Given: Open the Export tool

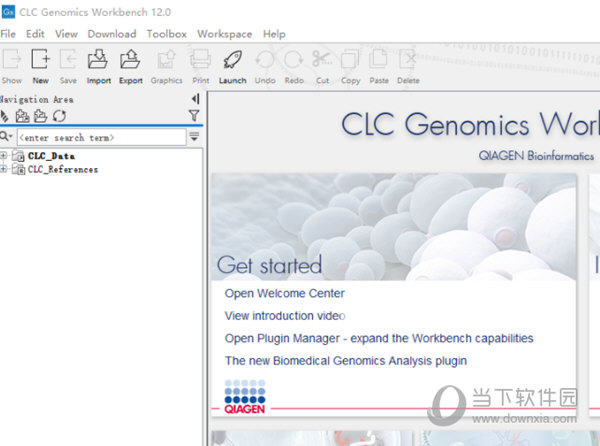Looking at the screenshot, I should click(x=130, y=59).
